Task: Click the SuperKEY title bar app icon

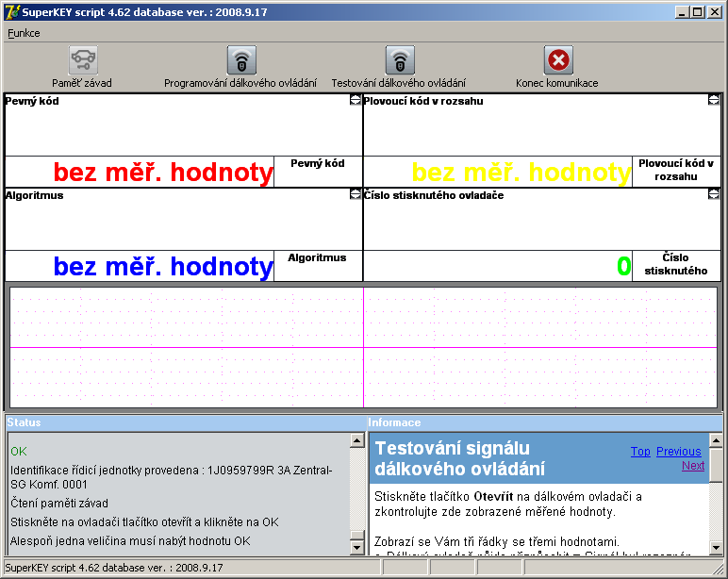Action: pyautogui.click(x=11, y=12)
